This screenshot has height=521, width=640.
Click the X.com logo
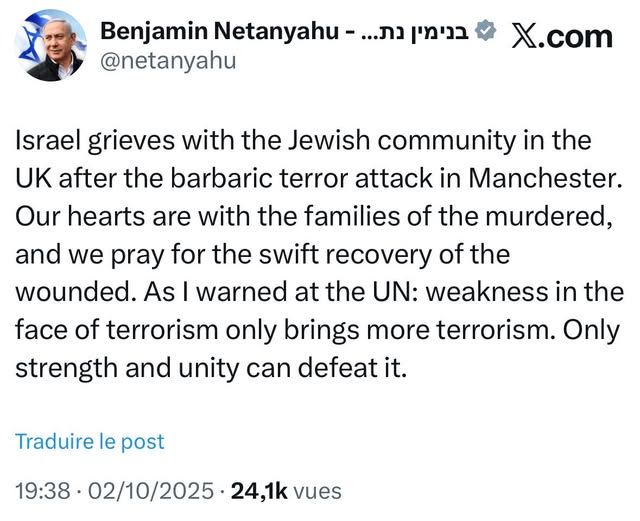click(561, 37)
